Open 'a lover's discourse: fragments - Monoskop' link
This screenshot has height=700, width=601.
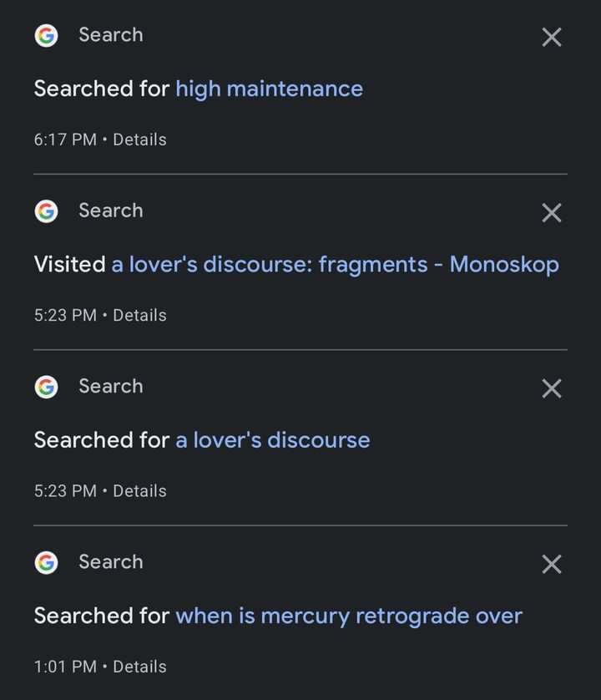tap(335, 264)
